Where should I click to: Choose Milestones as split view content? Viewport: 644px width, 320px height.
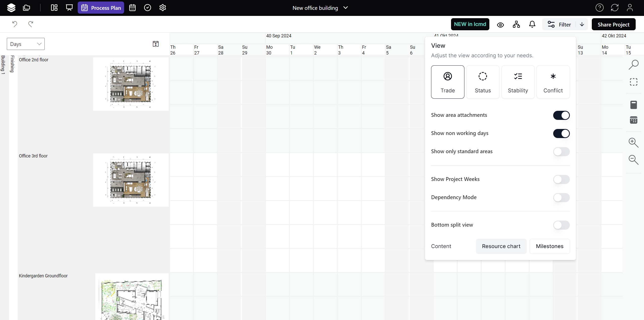(x=549, y=246)
